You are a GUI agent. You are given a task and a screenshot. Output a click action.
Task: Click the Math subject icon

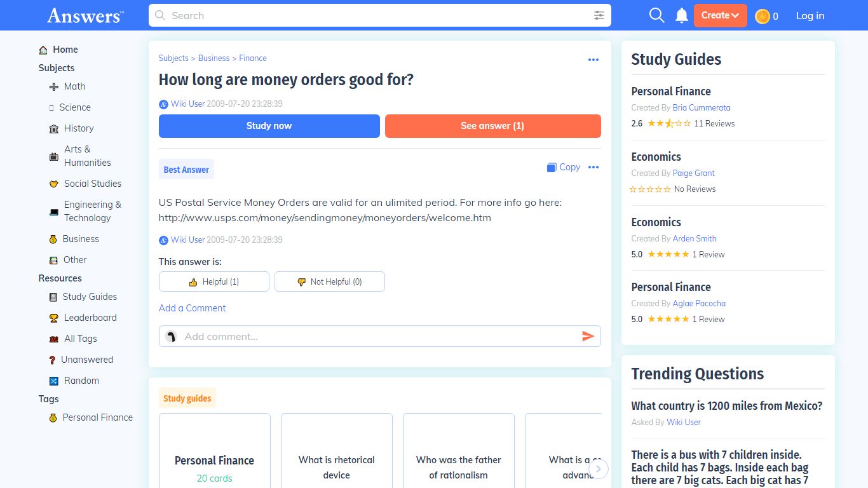point(54,86)
